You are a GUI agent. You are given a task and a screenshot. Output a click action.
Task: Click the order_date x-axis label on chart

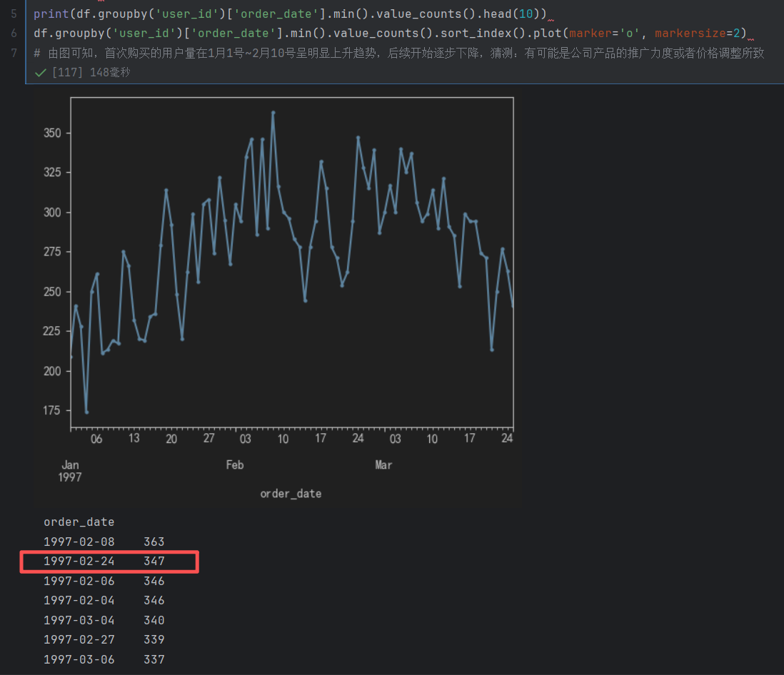(291, 494)
